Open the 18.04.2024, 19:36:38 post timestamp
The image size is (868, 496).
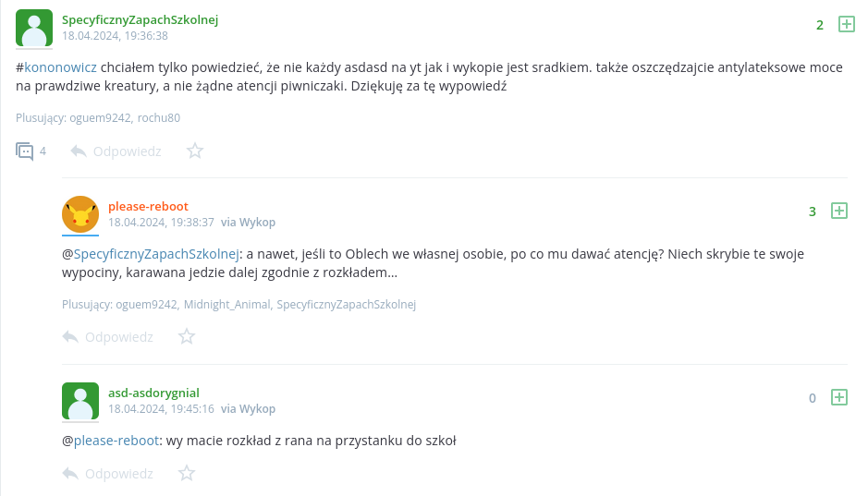coord(115,36)
